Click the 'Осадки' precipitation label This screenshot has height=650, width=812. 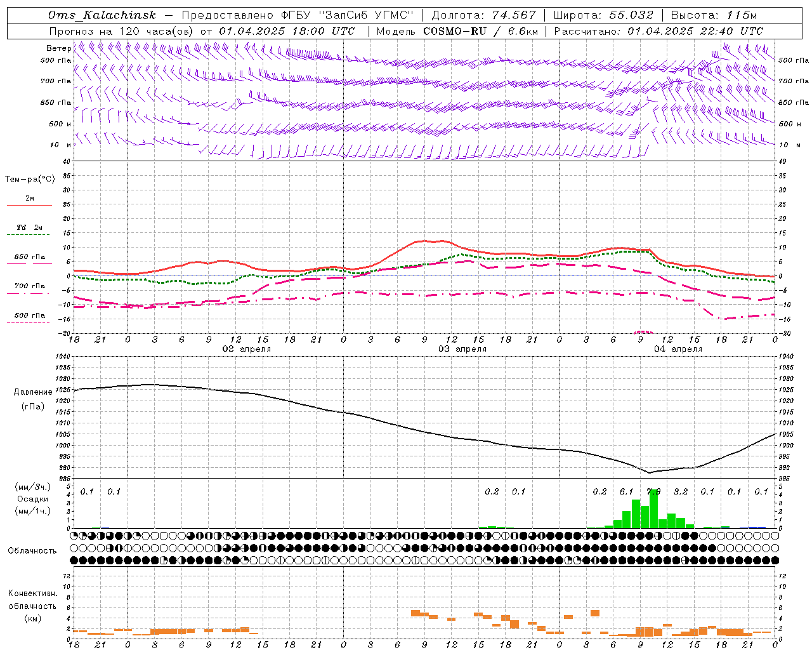pos(33,499)
